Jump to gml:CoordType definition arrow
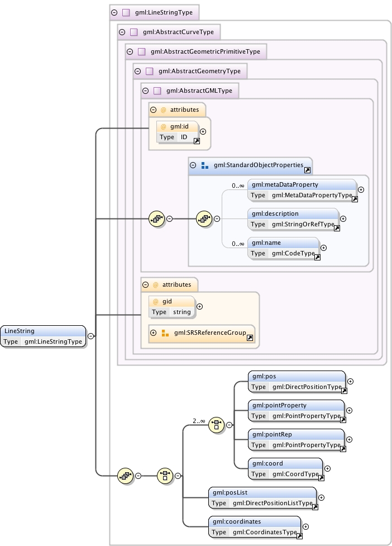392x546 pixels. coord(321,478)
